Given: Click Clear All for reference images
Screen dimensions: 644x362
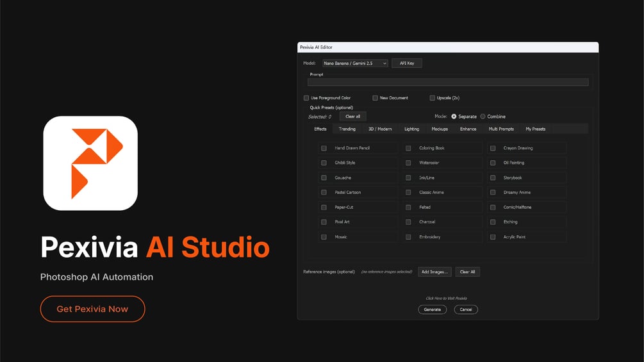Looking at the screenshot, I should [467, 272].
